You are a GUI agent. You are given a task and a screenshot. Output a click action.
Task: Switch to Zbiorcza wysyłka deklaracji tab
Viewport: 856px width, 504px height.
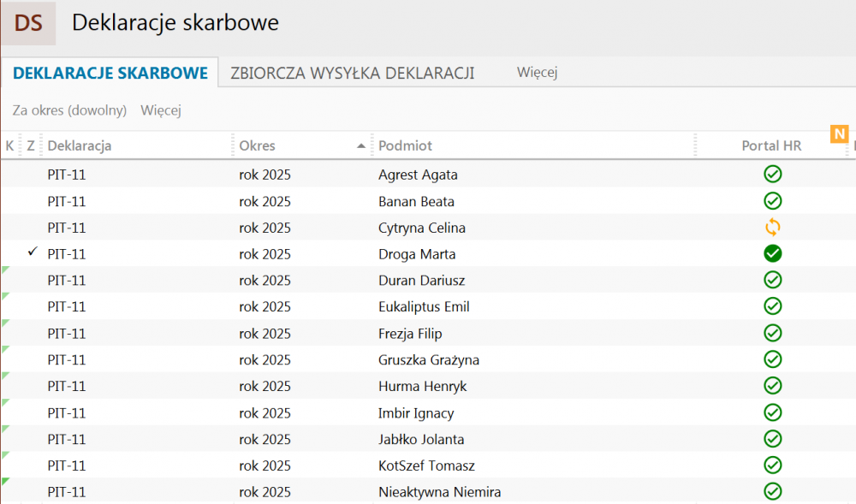coord(352,73)
